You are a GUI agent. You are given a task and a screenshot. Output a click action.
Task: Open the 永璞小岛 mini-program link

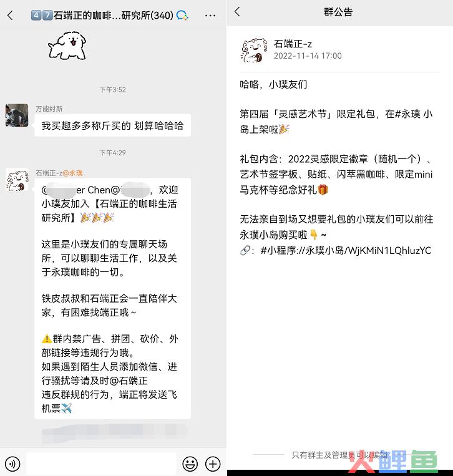pos(346,250)
